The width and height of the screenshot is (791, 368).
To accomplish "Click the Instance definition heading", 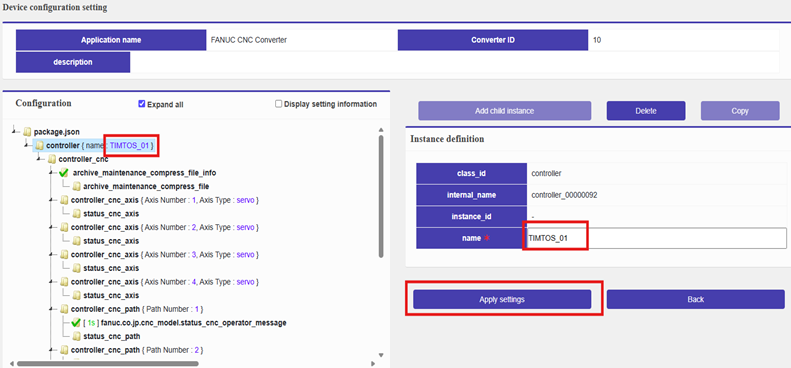I will tap(447, 139).
